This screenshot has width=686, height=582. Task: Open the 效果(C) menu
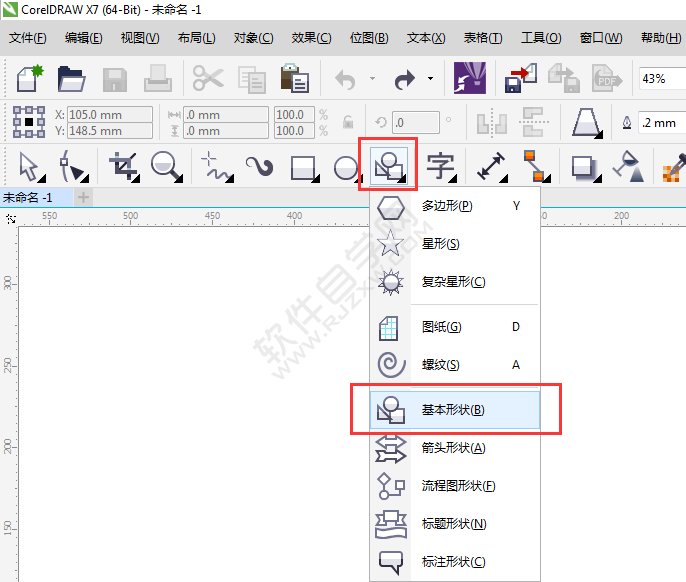(312, 38)
